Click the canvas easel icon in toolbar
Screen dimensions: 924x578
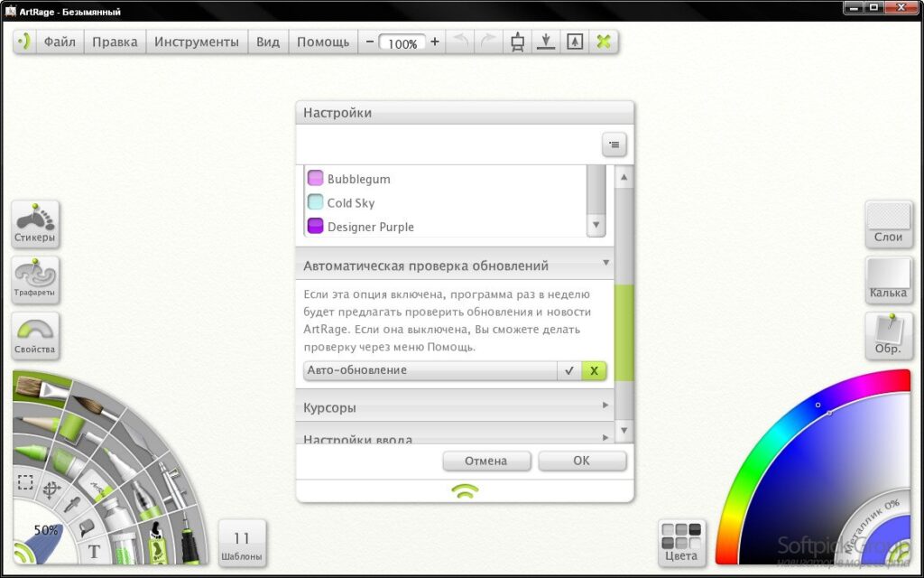coord(517,42)
